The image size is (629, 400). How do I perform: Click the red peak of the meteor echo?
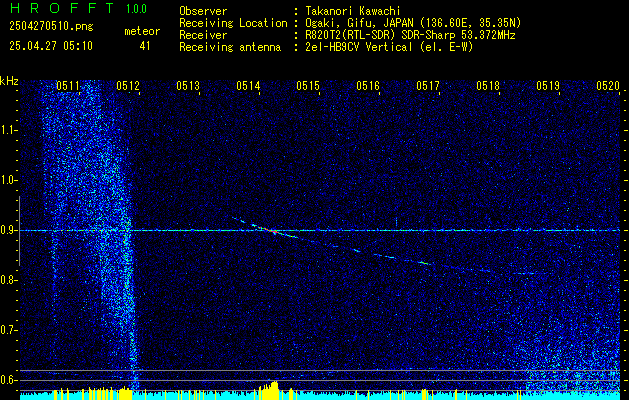pos(273,231)
